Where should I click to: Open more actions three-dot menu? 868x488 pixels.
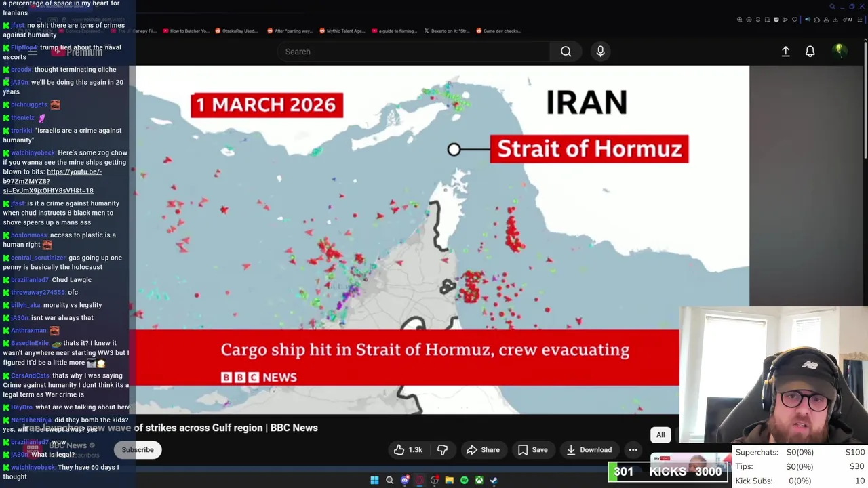pyautogui.click(x=633, y=449)
